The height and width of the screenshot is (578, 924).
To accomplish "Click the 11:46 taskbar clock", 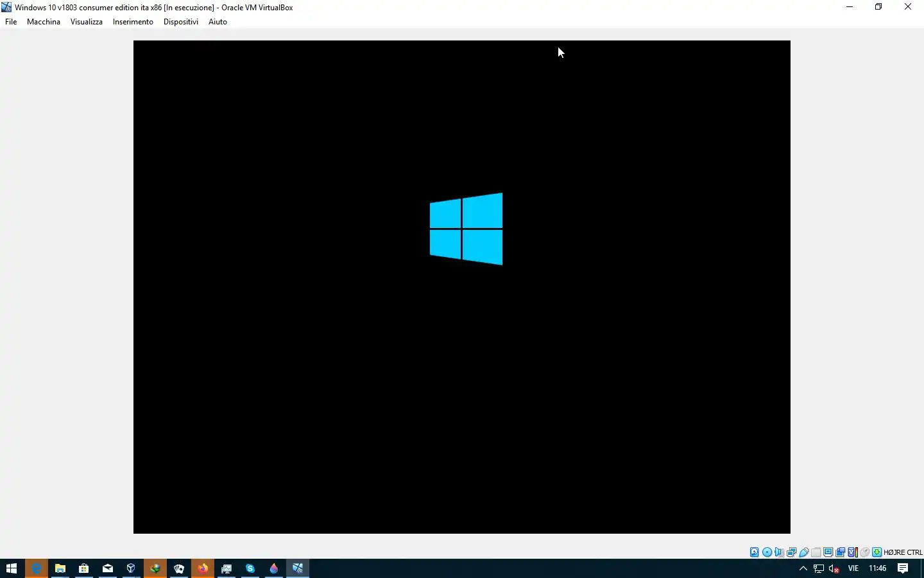I will click(878, 568).
